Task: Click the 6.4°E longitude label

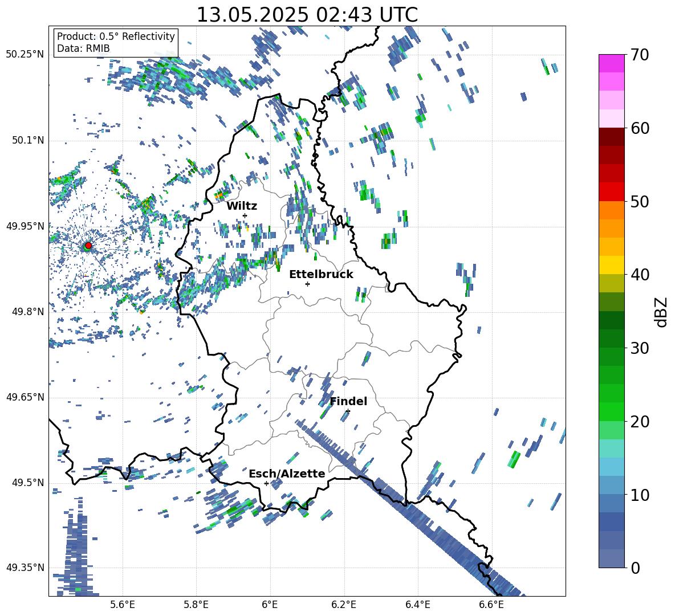Action: (x=418, y=605)
